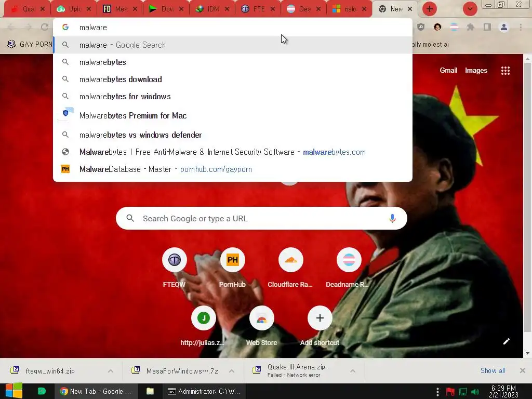Click the Customize Chrome pencil icon

506,341
